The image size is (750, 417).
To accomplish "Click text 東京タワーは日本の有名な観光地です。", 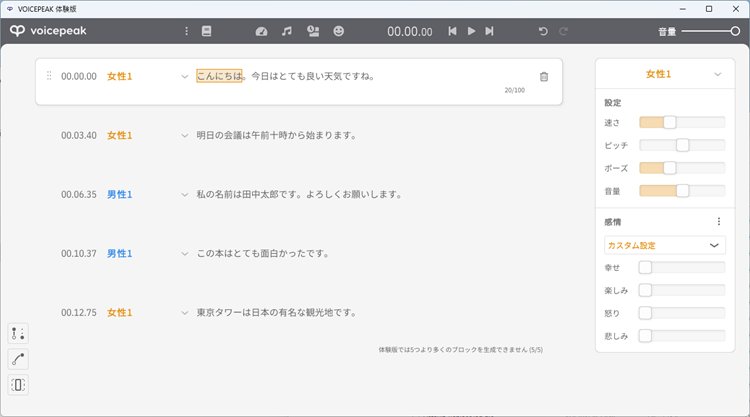I will coord(276,312).
